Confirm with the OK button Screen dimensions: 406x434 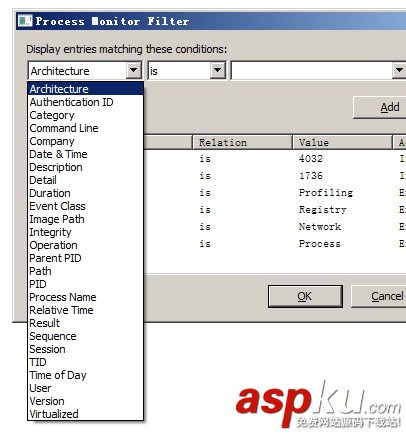305,296
